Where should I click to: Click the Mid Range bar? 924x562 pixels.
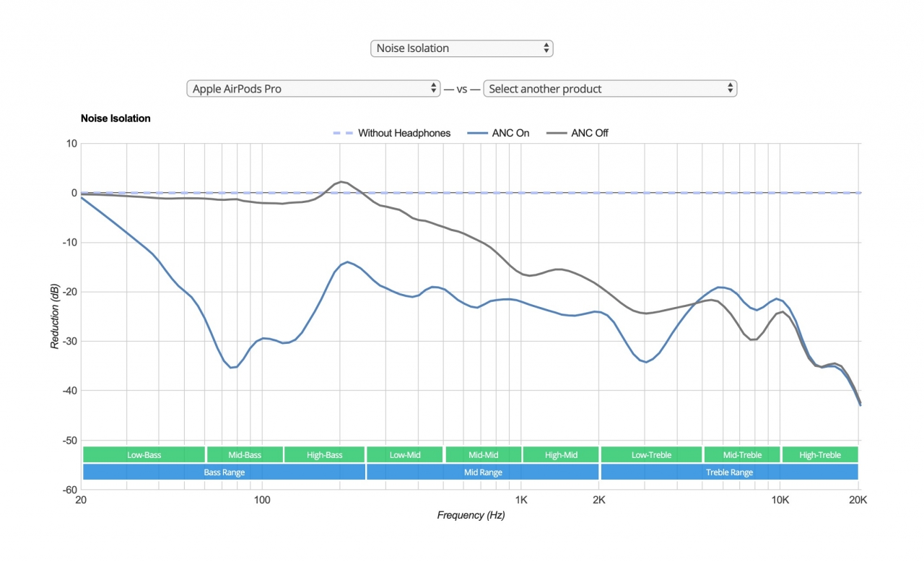coord(483,472)
